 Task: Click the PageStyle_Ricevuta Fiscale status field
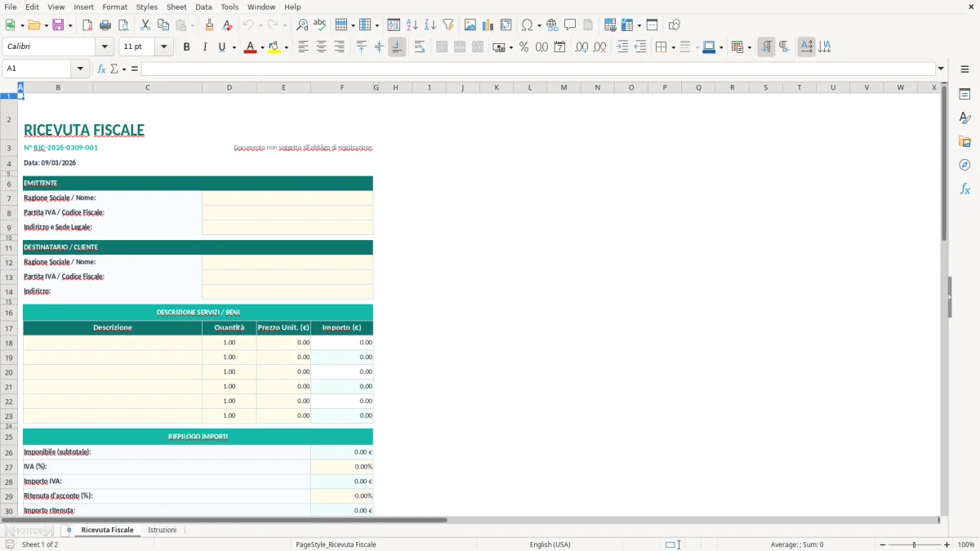336,544
